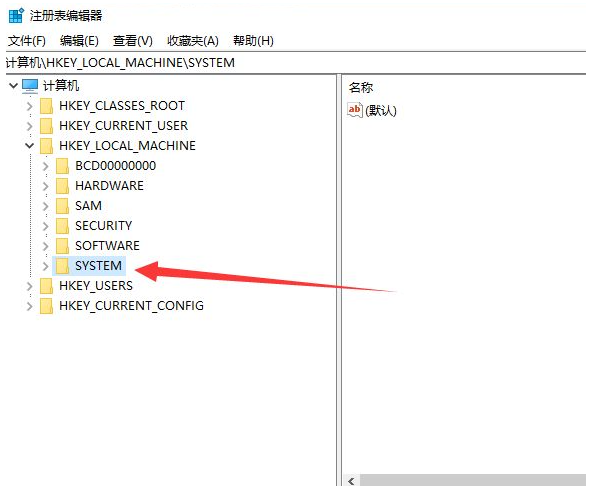Select the BCD00000000 key label
Image resolution: width=594 pixels, height=491 pixels.
116,166
